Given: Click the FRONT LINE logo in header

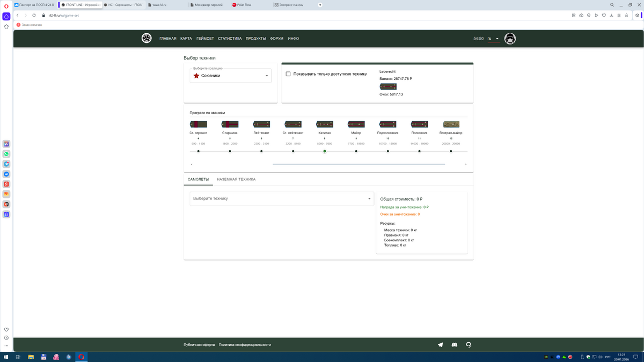Looking at the screenshot, I should tap(147, 39).
